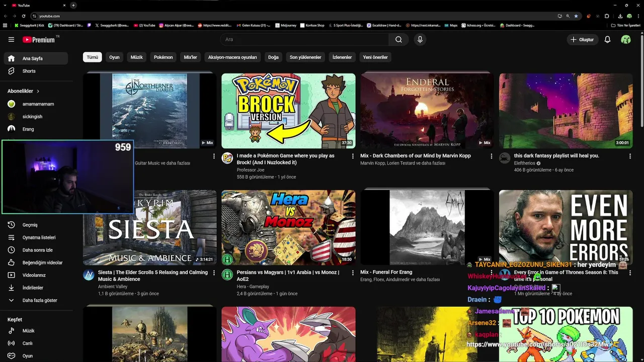
Task: Start voice search with microphone icon
Action: pyautogui.click(x=420, y=40)
